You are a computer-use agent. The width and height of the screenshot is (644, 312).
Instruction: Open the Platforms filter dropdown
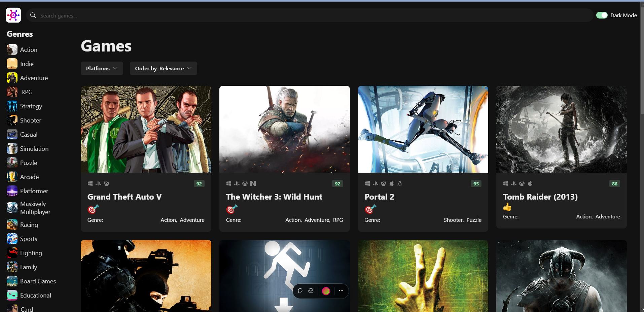[x=102, y=68]
